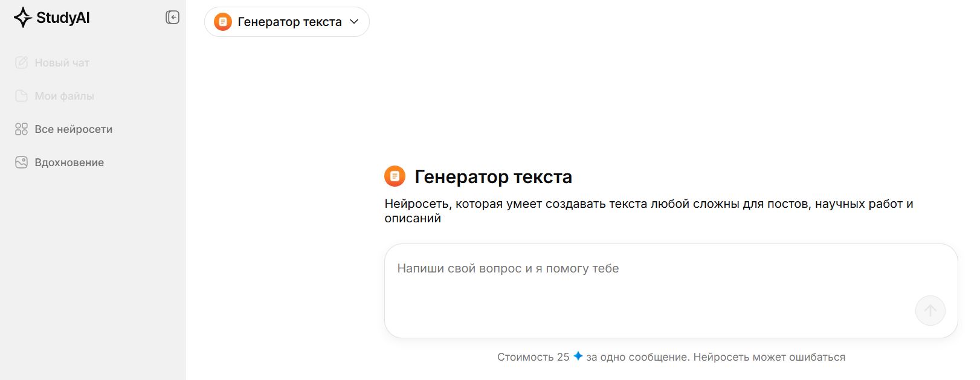Screen dimensions: 980x380
Task: Collapse the sidebar using the arrow icon
Action: click(173, 18)
